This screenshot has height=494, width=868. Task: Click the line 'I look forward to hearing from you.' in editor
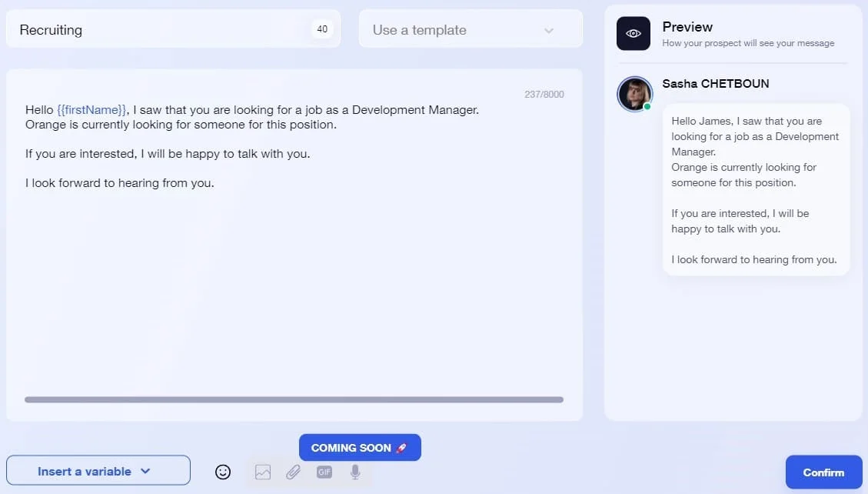coord(120,183)
